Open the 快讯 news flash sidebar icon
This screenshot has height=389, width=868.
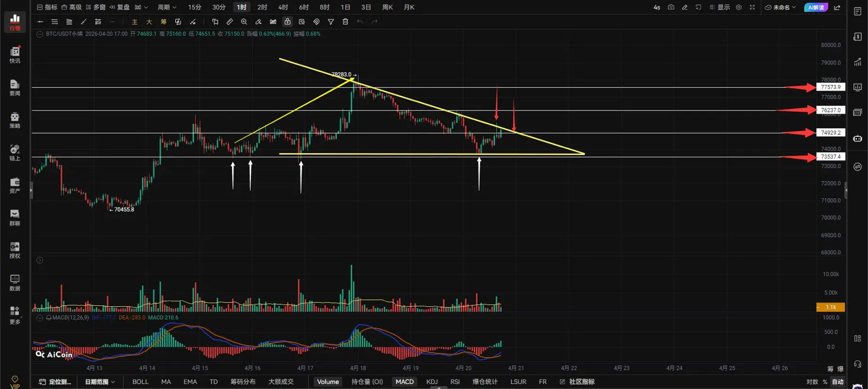(x=15, y=55)
